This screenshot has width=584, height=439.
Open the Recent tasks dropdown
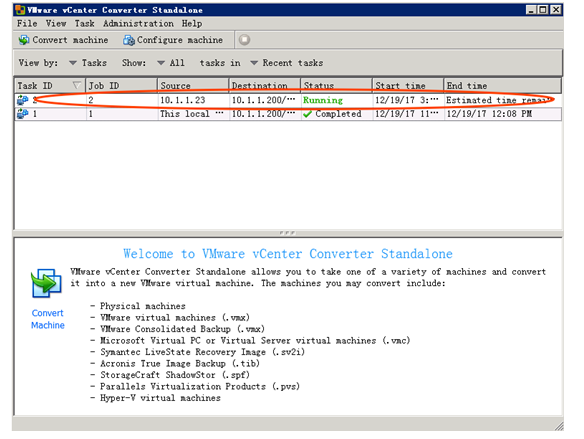coord(287,63)
